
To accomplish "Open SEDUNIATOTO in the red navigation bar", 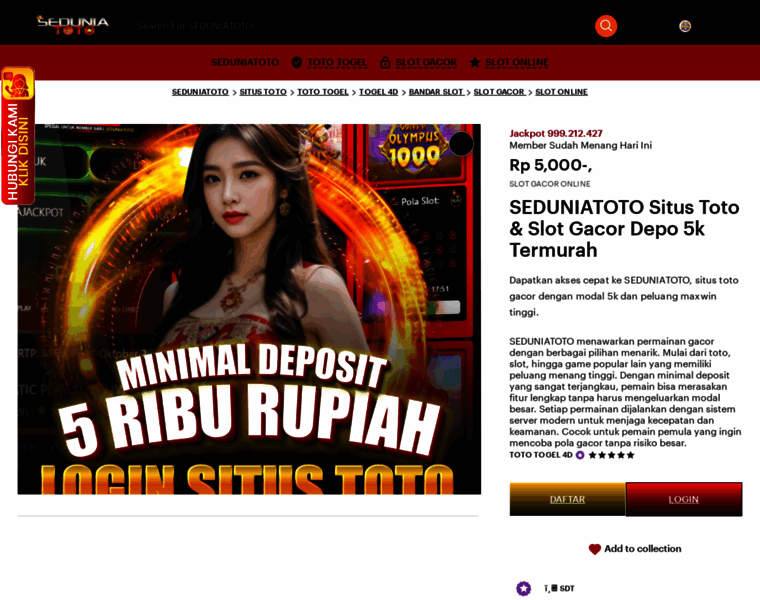I will (x=245, y=63).
